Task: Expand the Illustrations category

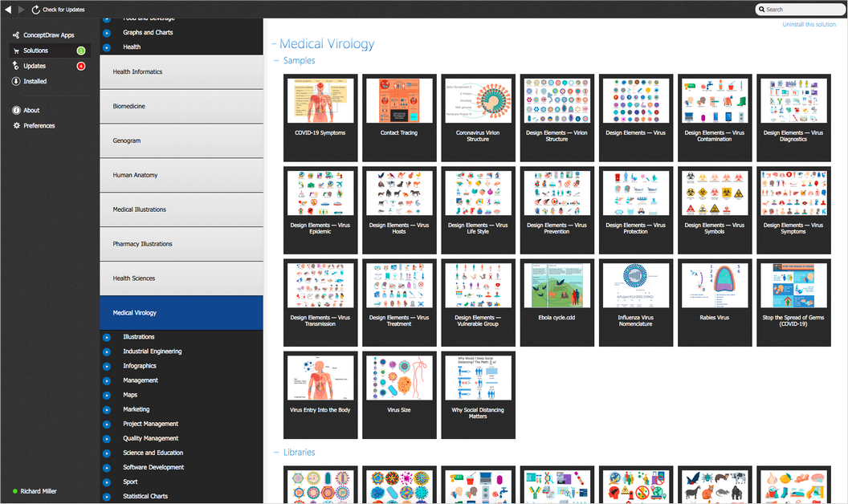Action: pyautogui.click(x=107, y=337)
